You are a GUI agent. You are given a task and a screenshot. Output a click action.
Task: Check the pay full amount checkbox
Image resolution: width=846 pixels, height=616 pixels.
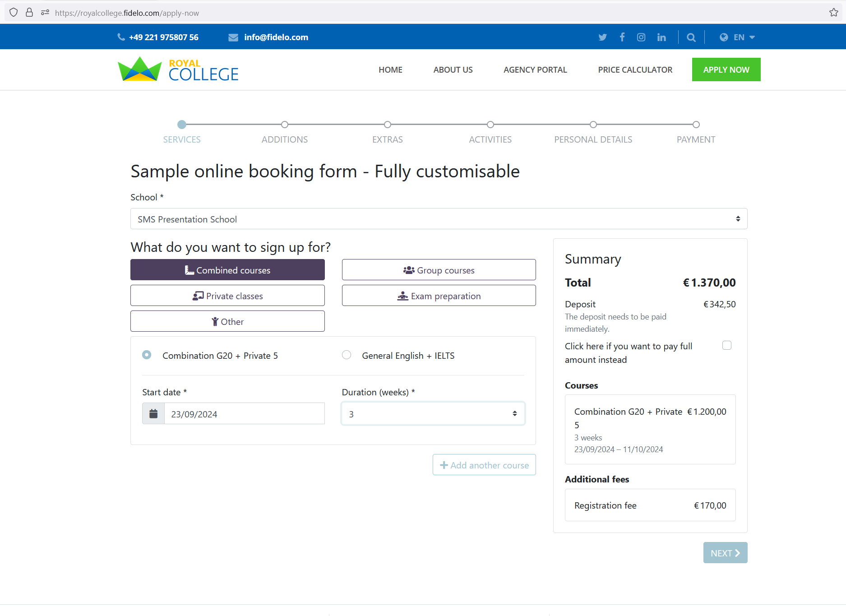[727, 346]
